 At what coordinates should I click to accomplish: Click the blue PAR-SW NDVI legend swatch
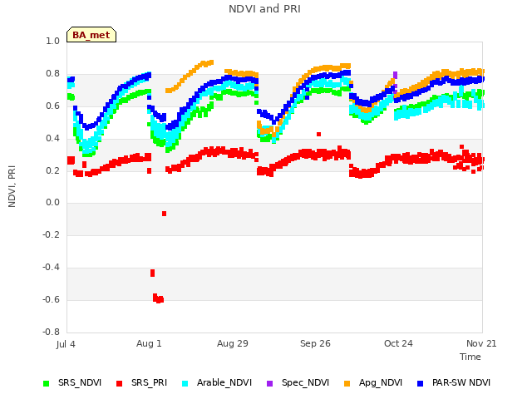tap(421, 383)
